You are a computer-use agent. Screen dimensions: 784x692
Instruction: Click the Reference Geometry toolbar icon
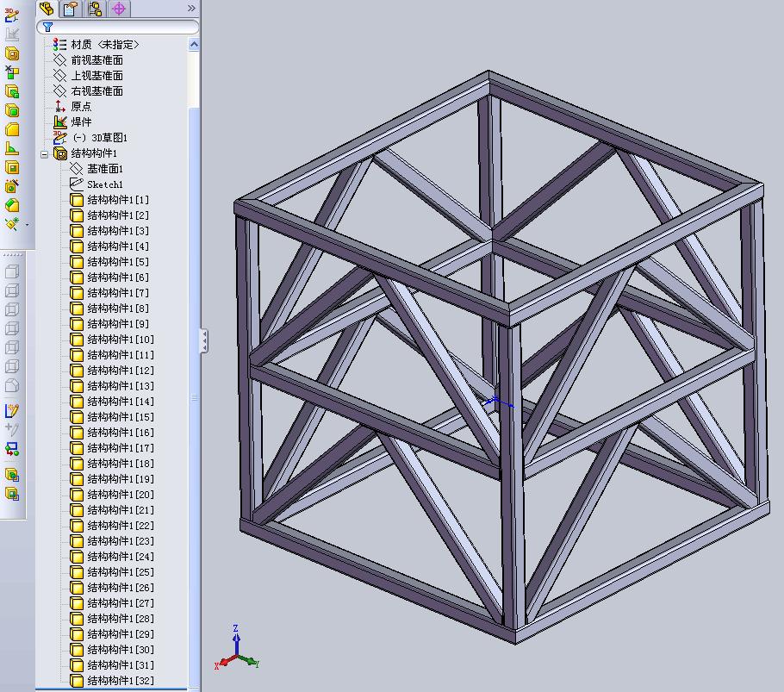tap(11, 224)
